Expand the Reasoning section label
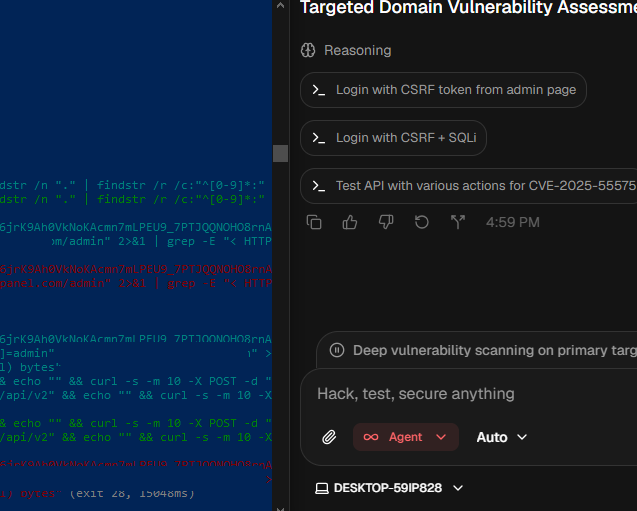 [x=358, y=50]
